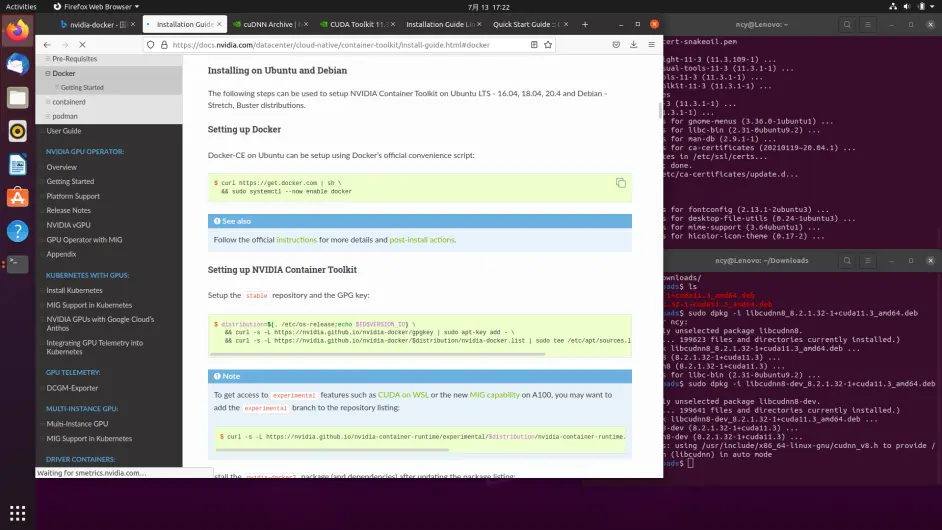
Task: Open the Activities overview
Action: click(x=21, y=7)
